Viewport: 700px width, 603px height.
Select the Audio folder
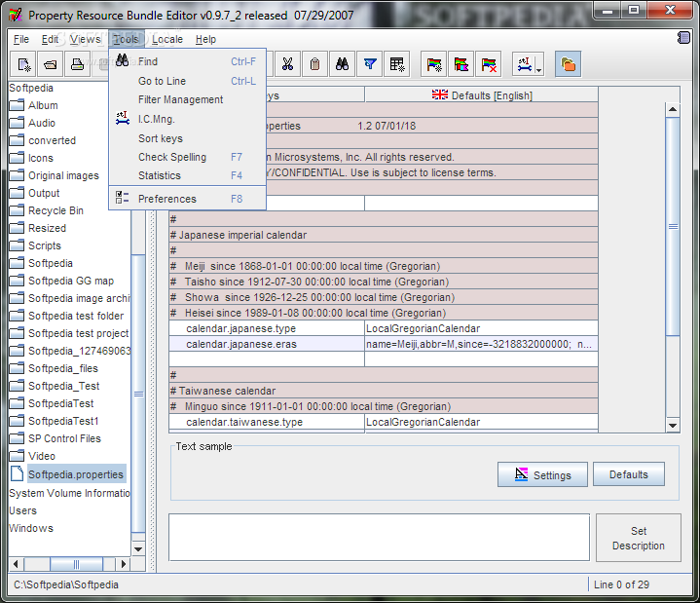(42, 123)
